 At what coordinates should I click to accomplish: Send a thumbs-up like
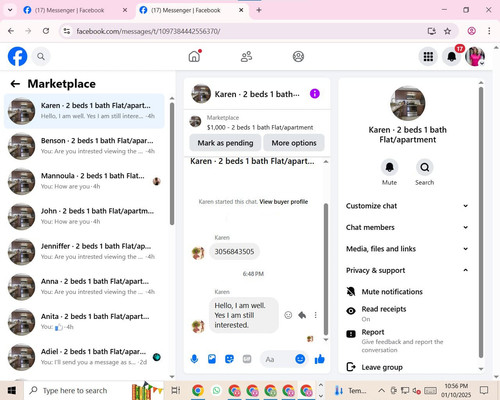(320, 359)
